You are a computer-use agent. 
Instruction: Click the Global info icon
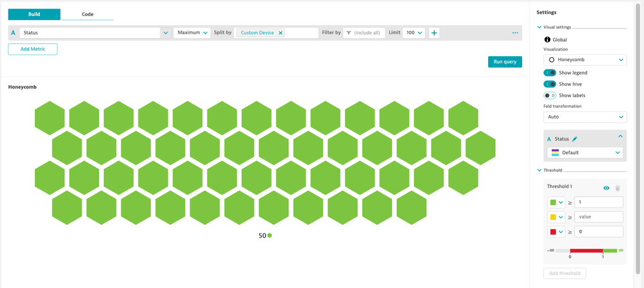click(x=547, y=39)
